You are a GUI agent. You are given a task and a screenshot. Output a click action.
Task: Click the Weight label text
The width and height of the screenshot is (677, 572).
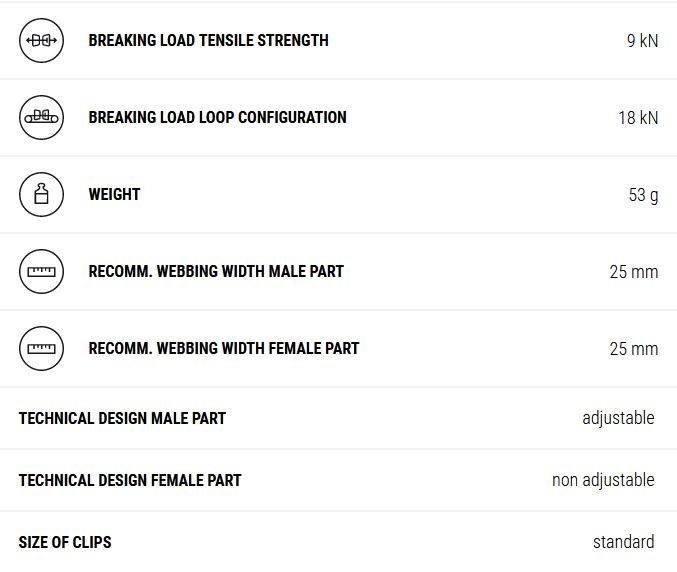(x=114, y=195)
